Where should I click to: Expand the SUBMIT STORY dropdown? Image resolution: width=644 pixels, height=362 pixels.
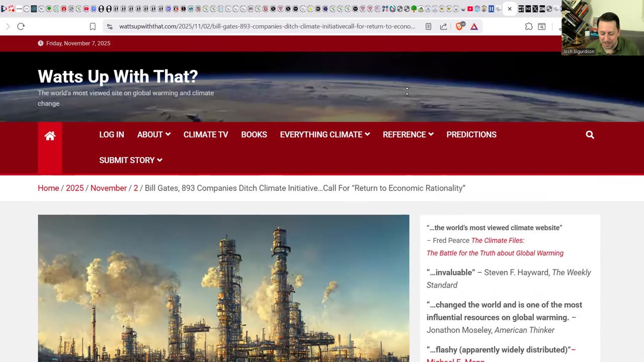coord(131,160)
